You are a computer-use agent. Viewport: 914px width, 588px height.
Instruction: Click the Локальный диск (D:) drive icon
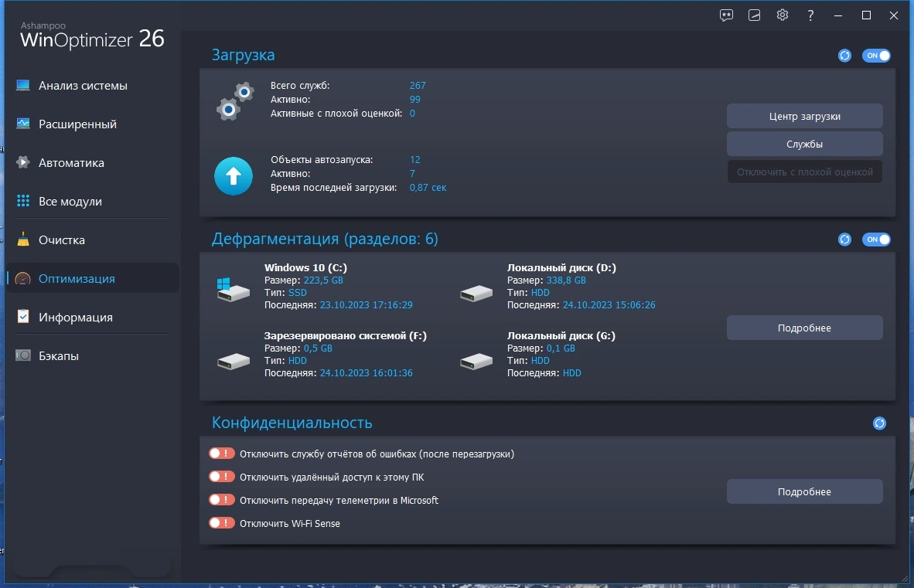tap(476, 293)
